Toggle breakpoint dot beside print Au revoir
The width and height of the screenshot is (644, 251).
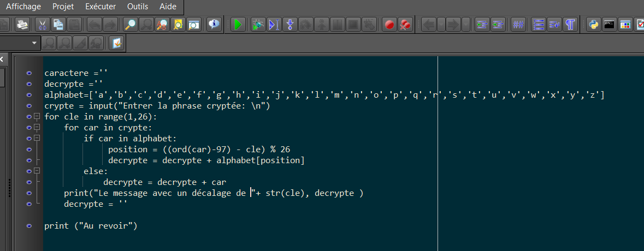(28, 225)
